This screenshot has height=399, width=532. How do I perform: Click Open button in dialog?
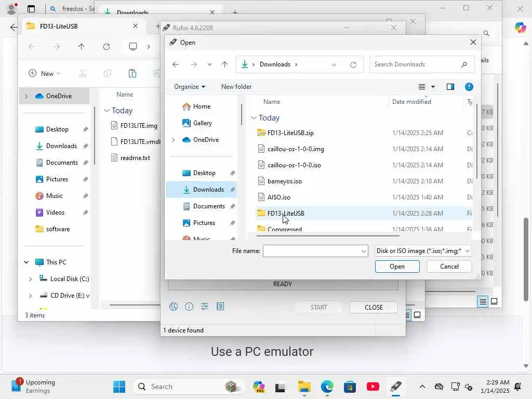pos(397,267)
